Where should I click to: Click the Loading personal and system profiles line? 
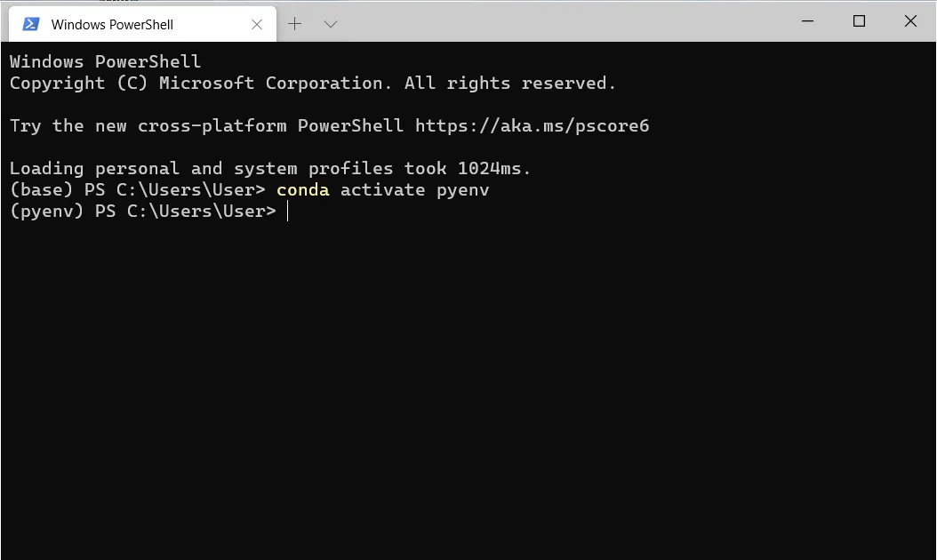270,169
